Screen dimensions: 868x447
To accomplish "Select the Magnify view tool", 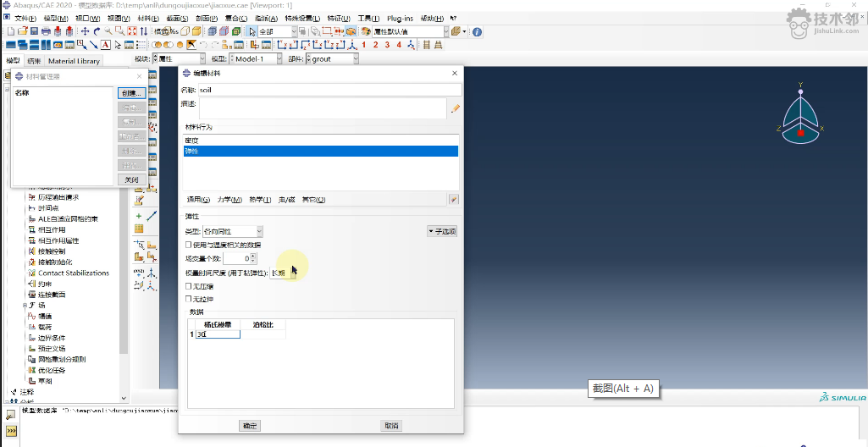I will coord(108,31).
